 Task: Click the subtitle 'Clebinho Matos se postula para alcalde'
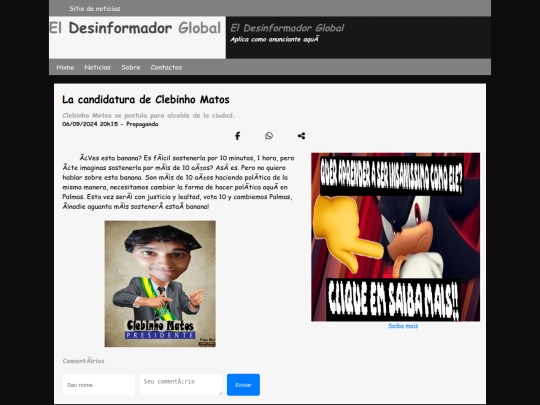tap(148, 115)
